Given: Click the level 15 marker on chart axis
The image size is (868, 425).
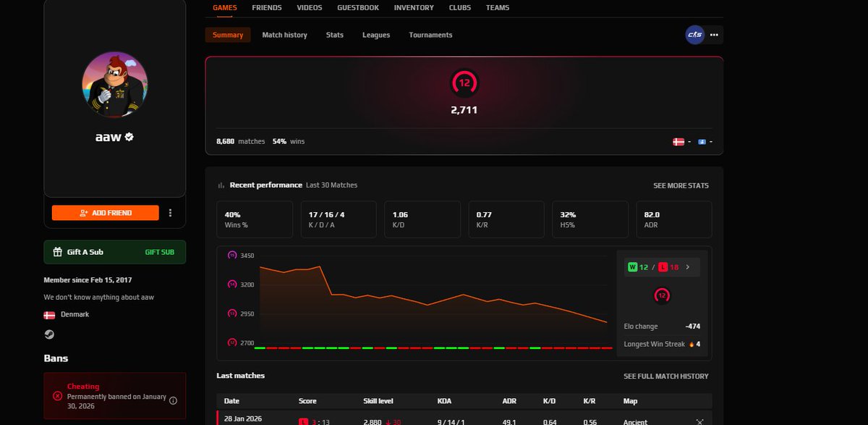Looking at the screenshot, I should [232, 256].
